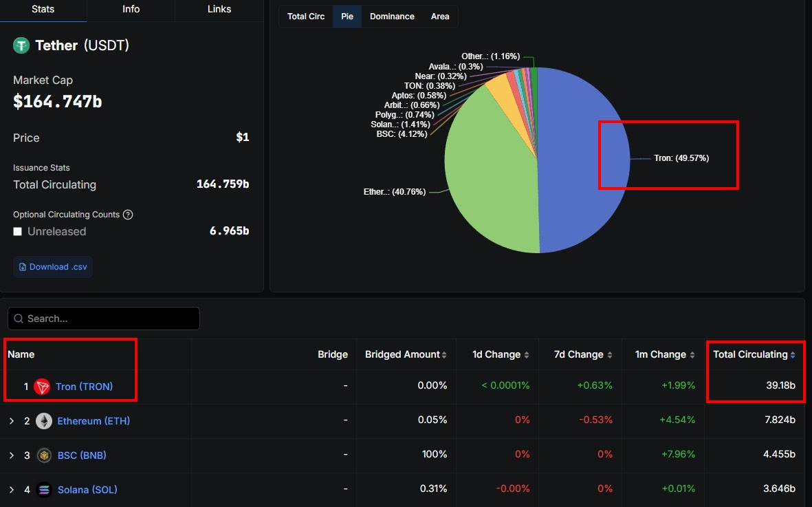The height and width of the screenshot is (507, 812).
Task: Open the Solana (SOL) link
Action: pos(87,489)
